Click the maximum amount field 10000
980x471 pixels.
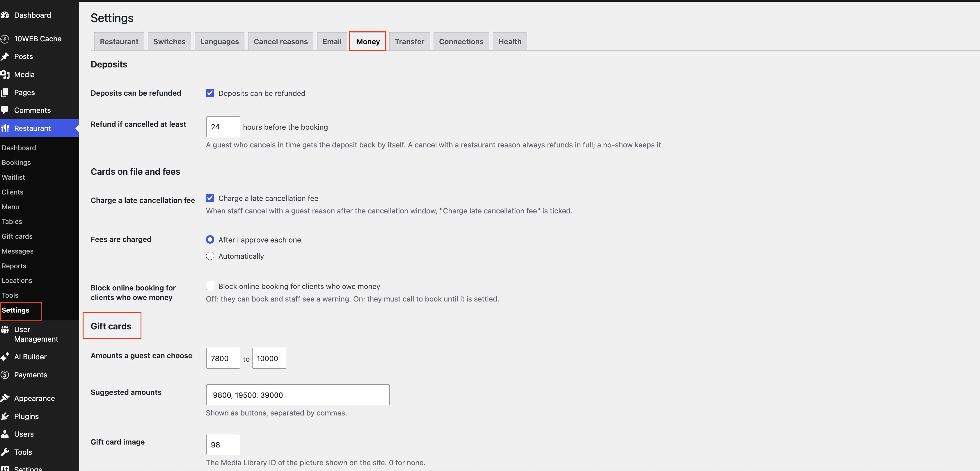[x=269, y=358]
